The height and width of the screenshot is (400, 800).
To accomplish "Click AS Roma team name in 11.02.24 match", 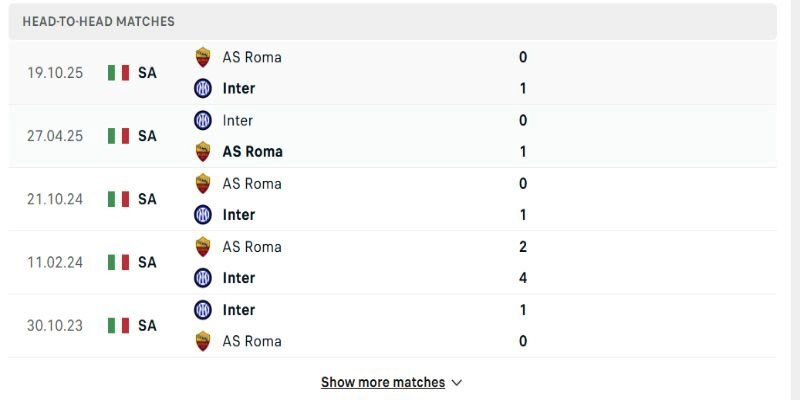I will point(251,246).
